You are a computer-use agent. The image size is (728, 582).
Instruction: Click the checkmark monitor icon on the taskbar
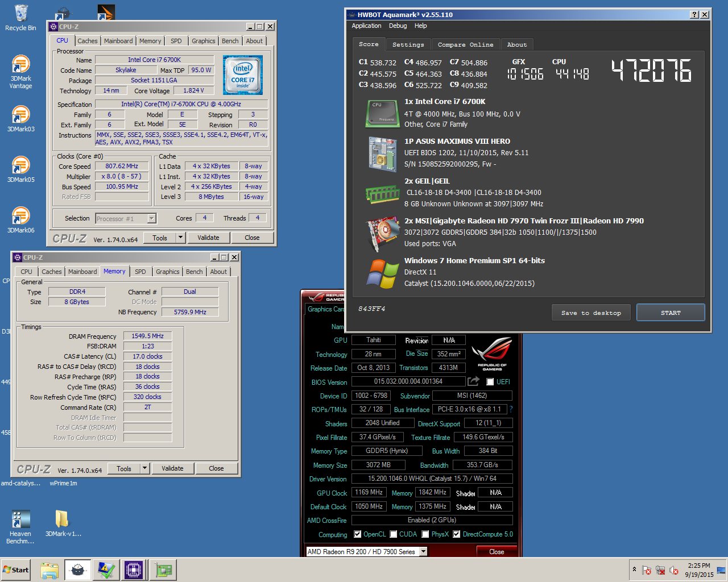coord(106,570)
